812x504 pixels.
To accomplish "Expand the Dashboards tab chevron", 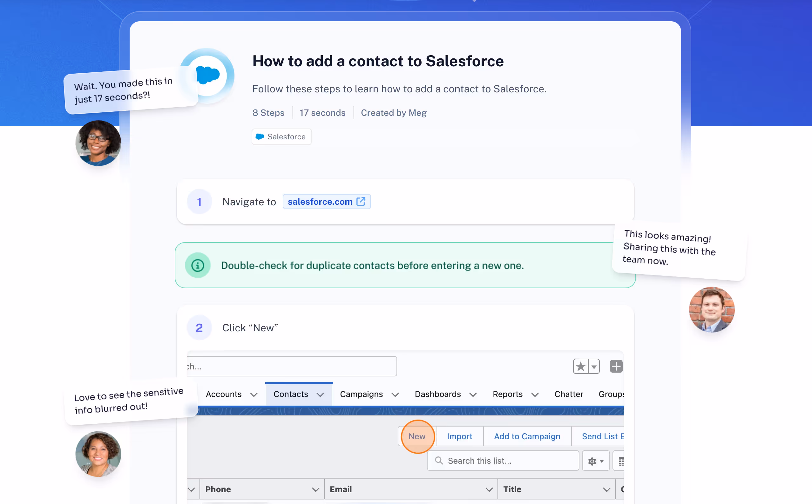I will coord(473,395).
